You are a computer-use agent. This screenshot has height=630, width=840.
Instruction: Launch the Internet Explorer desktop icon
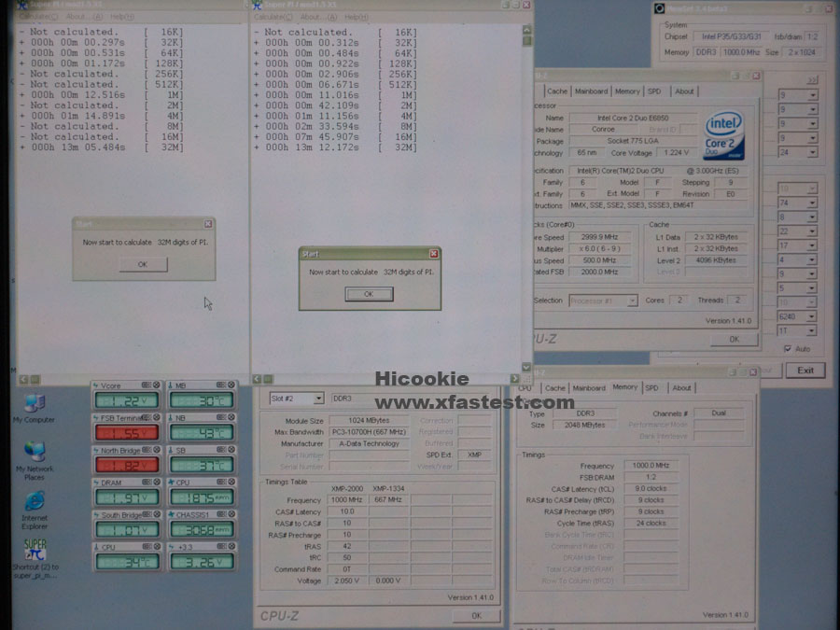[x=35, y=509]
